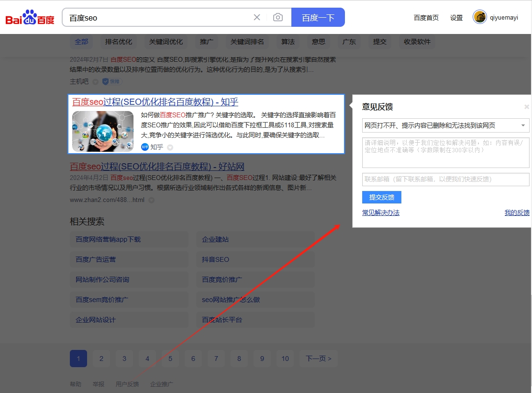The height and width of the screenshot is (393, 532).
Task: Open the 常见解决办法 link
Action: tap(381, 213)
